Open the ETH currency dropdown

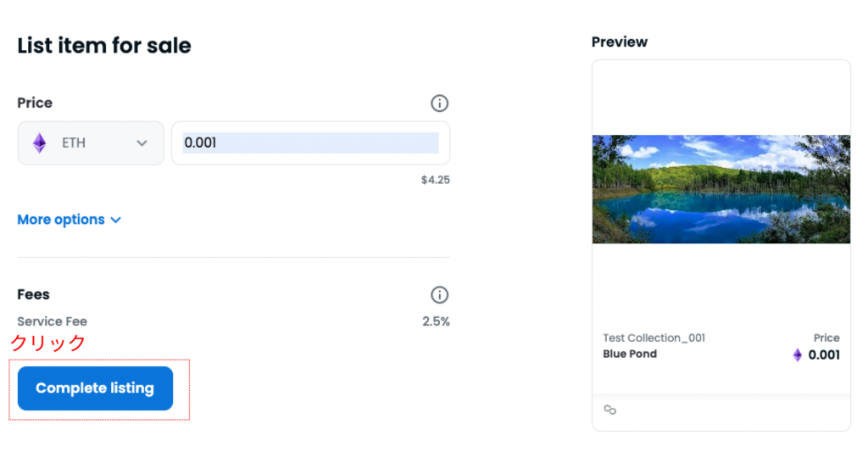91,143
